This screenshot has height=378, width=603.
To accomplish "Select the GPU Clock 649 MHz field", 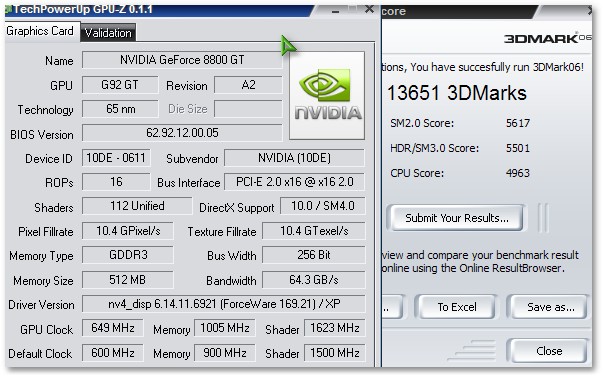I will pos(113,328).
